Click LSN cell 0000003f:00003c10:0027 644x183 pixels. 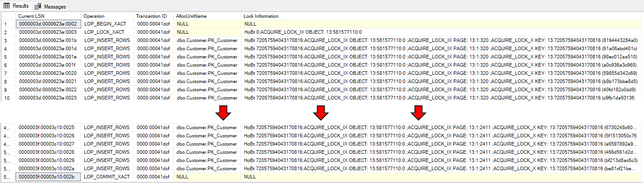(x=49, y=144)
